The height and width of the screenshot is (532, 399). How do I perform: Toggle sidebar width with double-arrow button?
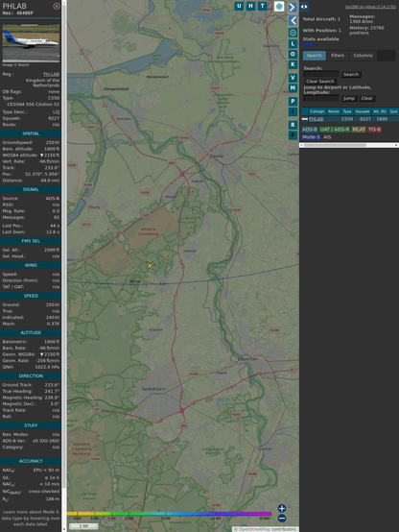pos(304,7)
